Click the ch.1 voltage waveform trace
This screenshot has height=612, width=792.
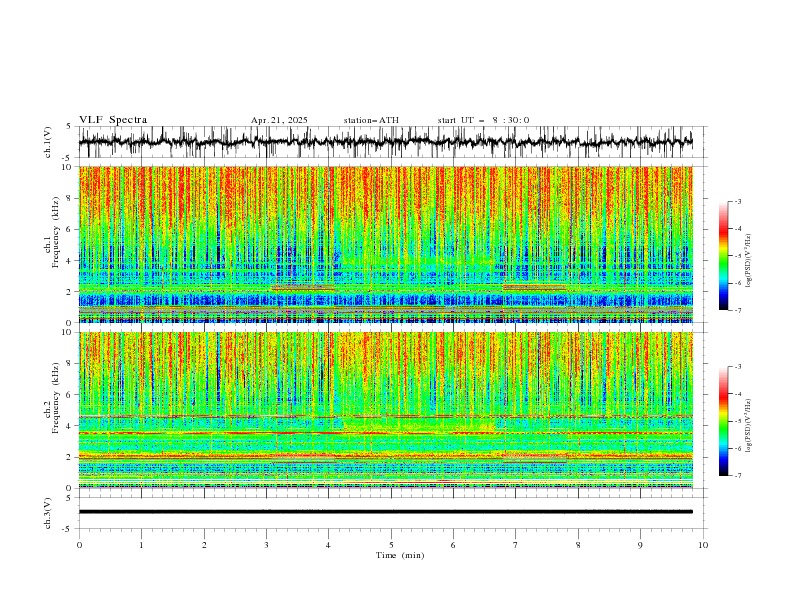(x=385, y=142)
